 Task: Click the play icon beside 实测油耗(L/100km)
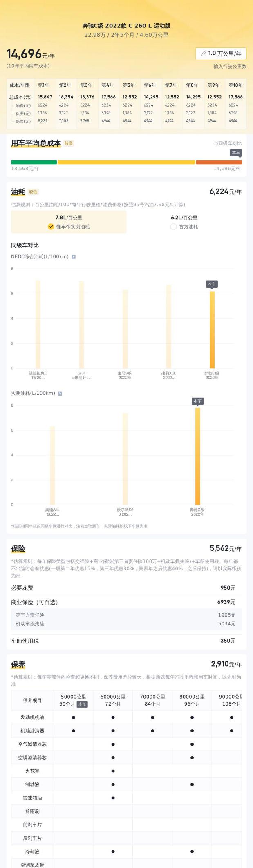[x=60, y=393]
